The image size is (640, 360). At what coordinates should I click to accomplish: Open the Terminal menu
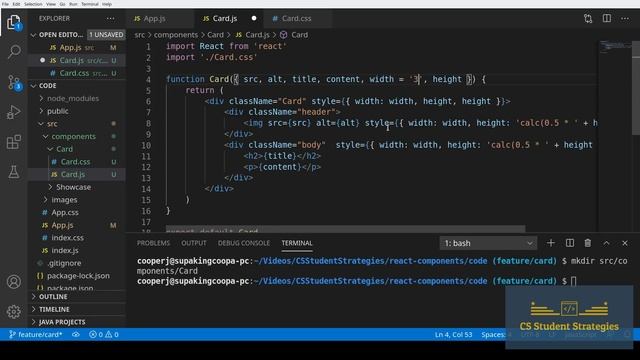click(90, 4)
